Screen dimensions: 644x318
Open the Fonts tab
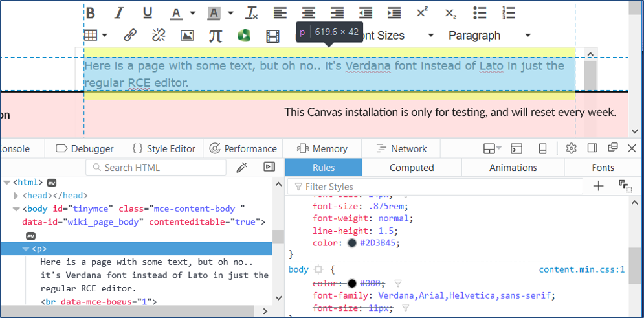603,168
